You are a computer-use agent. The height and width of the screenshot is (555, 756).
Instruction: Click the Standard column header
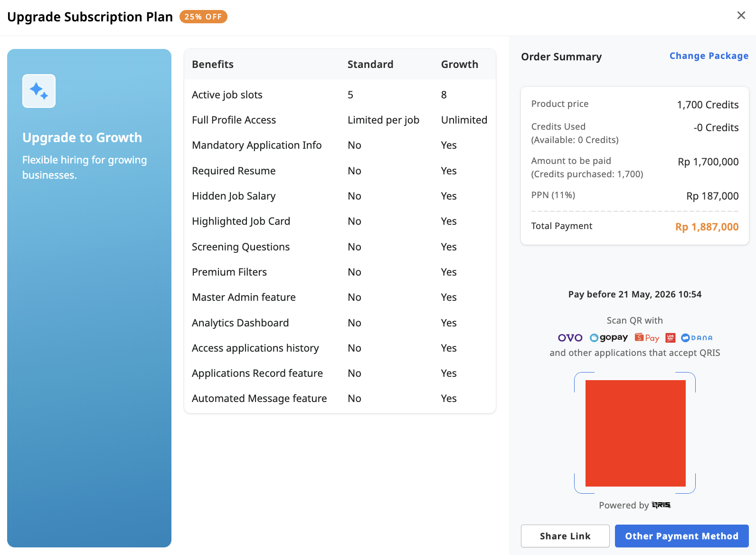point(370,65)
